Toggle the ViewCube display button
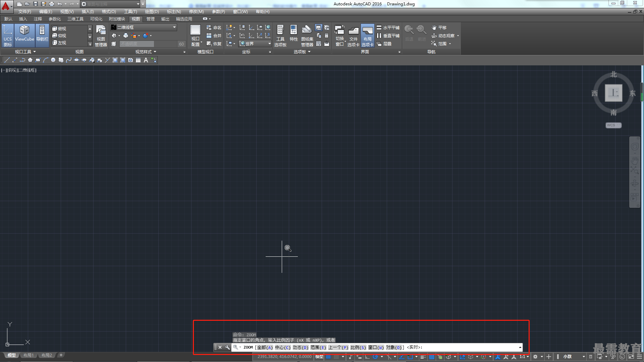 (x=24, y=36)
